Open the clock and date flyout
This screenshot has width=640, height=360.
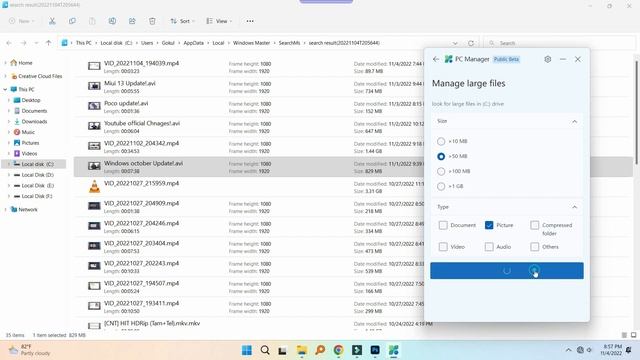(611, 350)
